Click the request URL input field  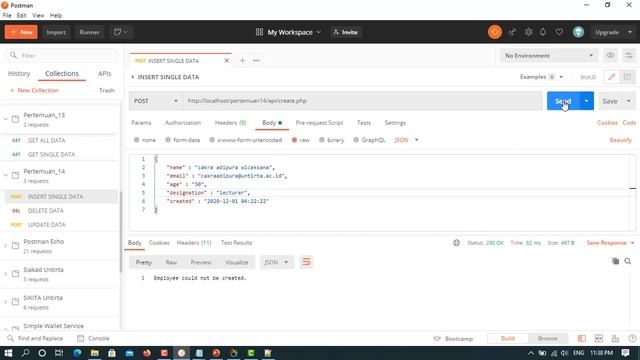[362, 101]
